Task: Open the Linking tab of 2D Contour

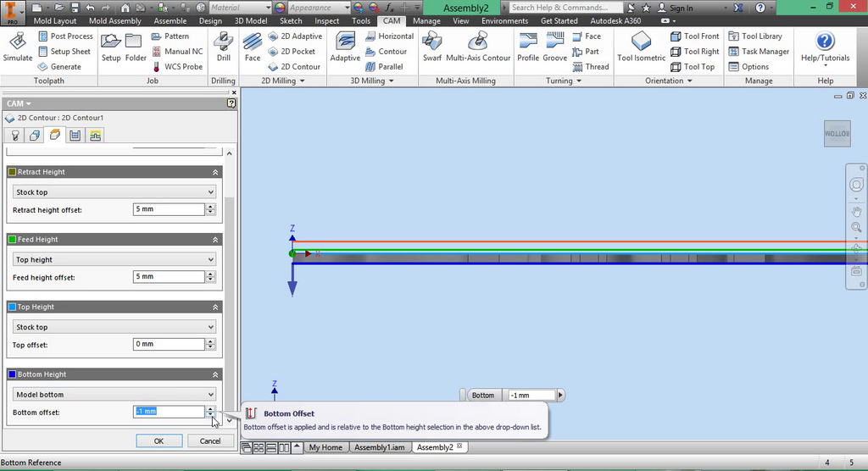Action: coord(95,136)
